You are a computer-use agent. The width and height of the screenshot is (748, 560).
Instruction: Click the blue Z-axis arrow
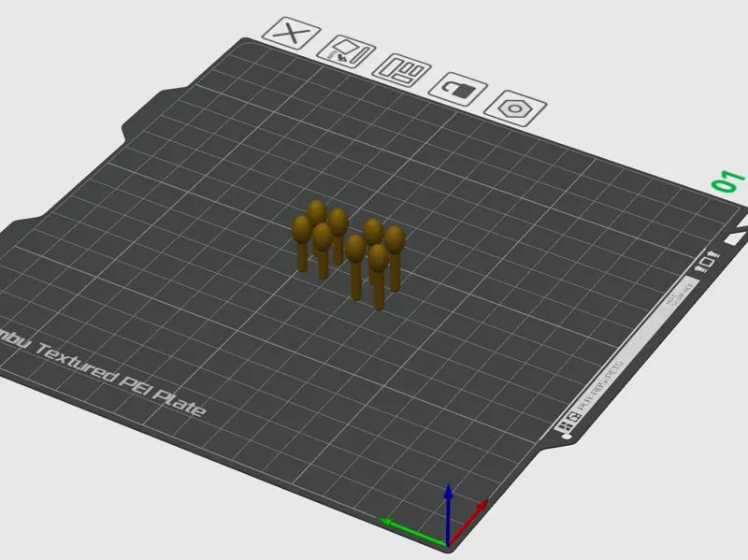click(x=449, y=512)
